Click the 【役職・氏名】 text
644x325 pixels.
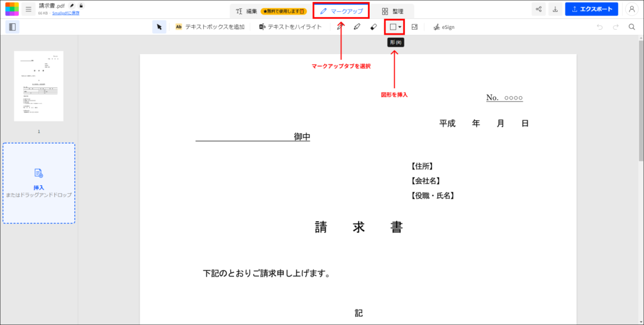[433, 195]
